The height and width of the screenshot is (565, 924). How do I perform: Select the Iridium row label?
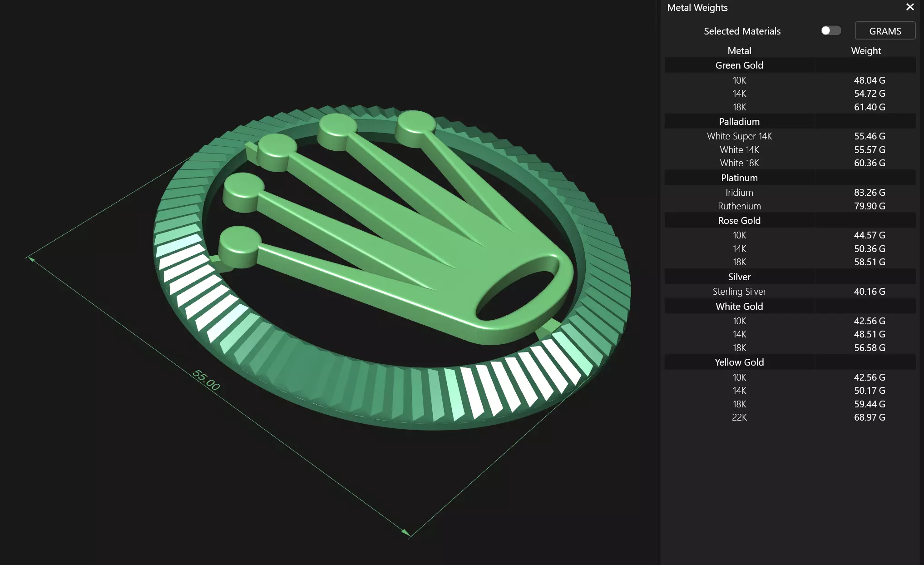click(x=739, y=193)
